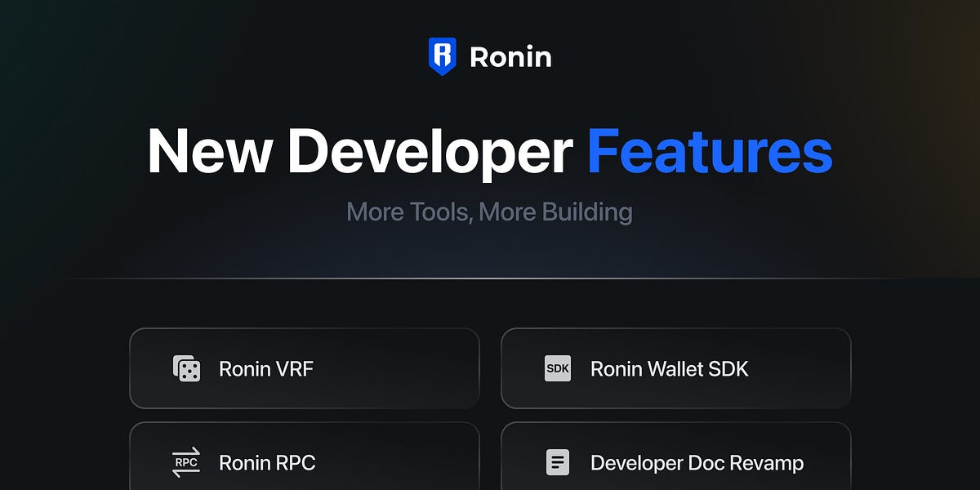
Task: Open the SDK icon next to Ronin Wallet SDK
Action: pos(558,368)
